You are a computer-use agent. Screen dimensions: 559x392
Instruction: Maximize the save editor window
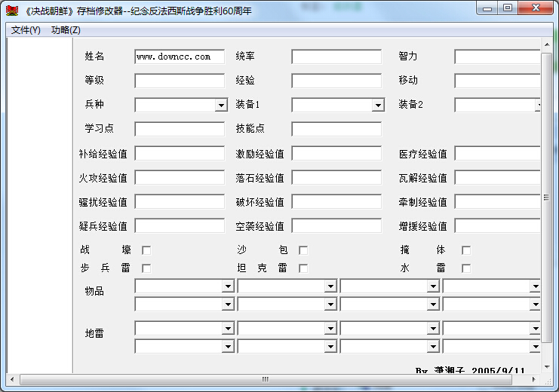coord(508,8)
